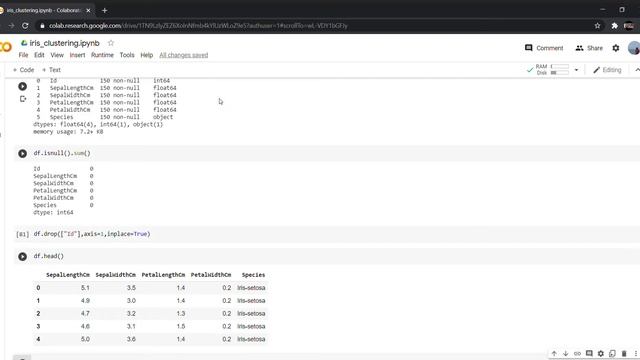Run the df.head() cell
Screen dimensions: 640x360
coord(22,256)
